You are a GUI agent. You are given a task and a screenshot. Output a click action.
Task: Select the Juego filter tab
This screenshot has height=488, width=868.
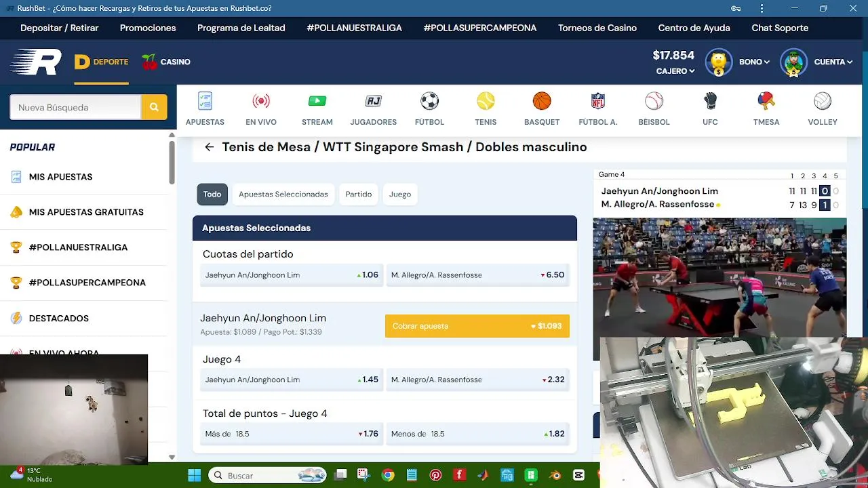coord(400,194)
